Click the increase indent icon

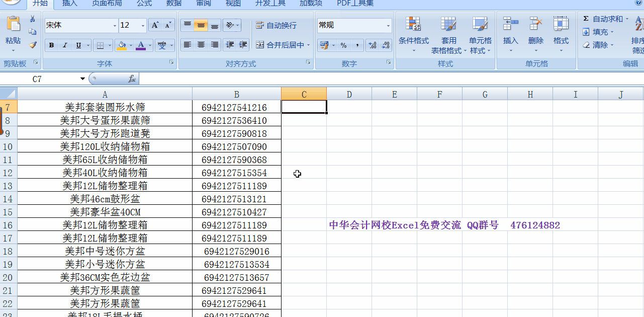point(243,45)
